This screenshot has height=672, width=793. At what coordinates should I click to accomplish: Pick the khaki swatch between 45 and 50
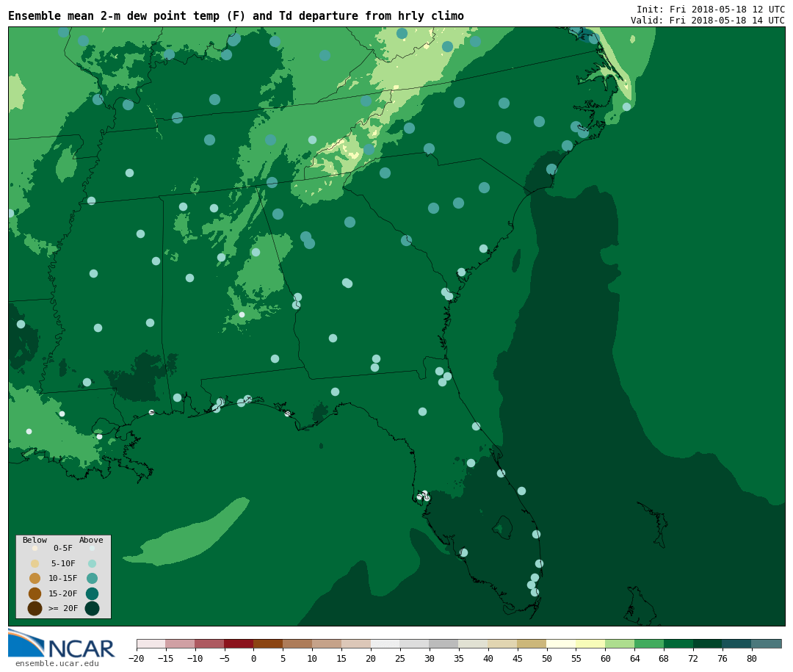532,643
